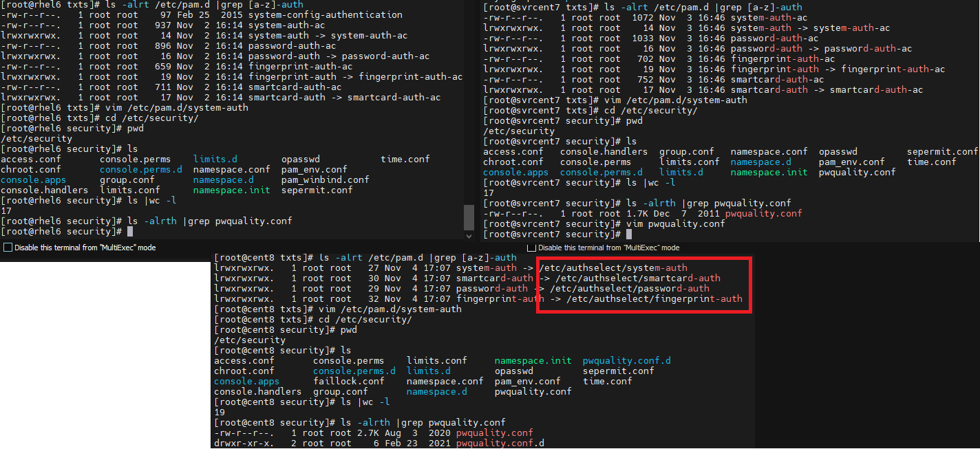
Task: Select the 'vim pwquality.conf' command in svrcent7
Action: pyautogui.click(x=676, y=223)
